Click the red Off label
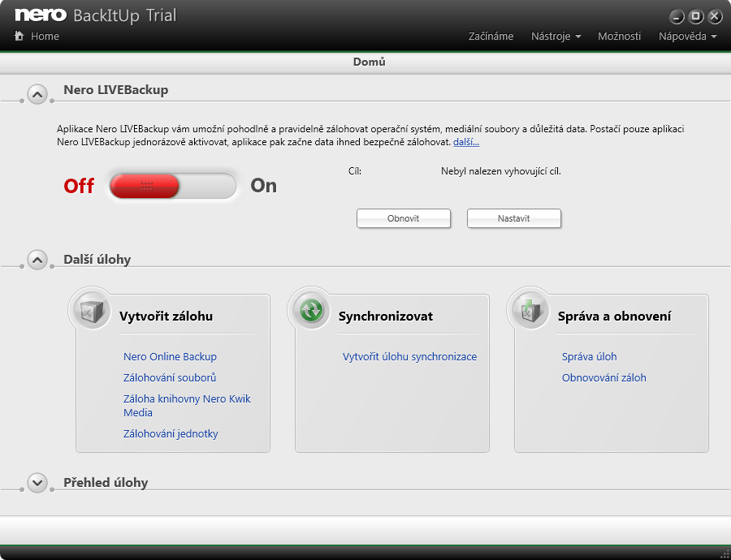This screenshot has width=731, height=560. 79,186
